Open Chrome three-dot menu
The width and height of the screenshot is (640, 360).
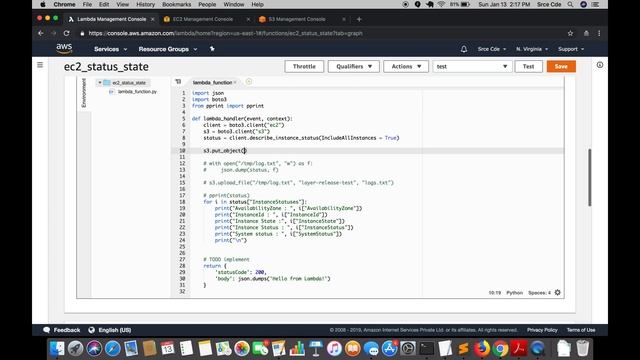coord(599,33)
